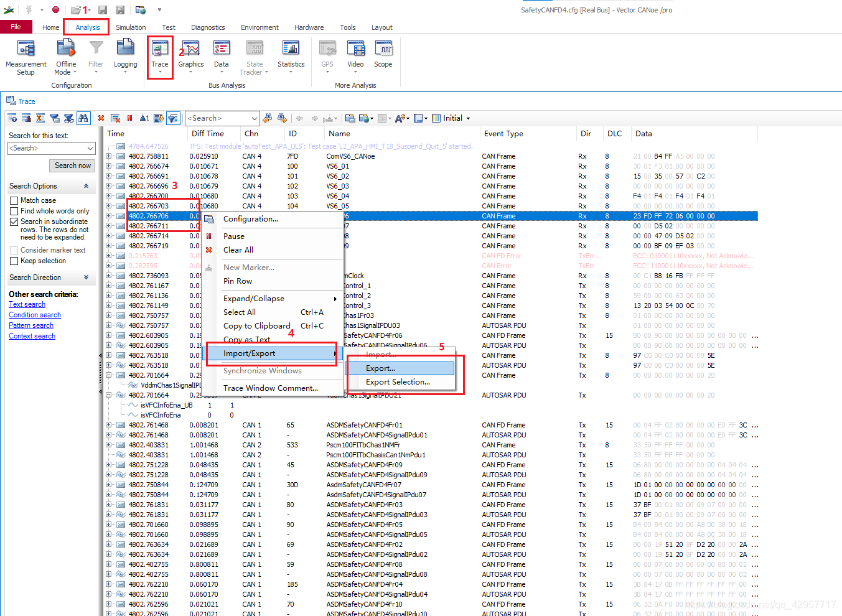Open the Expand/Collapse submenu
842x616 pixels.
pyautogui.click(x=273, y=298)
